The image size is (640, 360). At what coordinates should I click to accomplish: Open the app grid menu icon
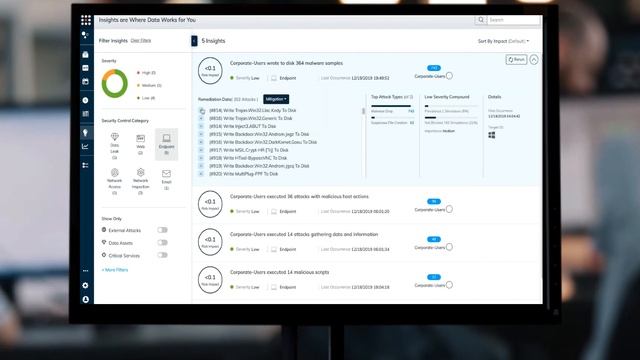coord(86,20)
